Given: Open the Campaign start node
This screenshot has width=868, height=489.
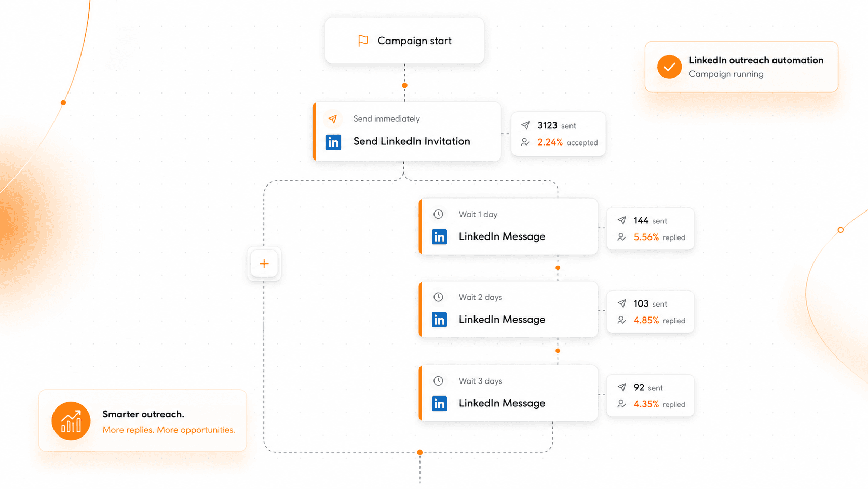Looking at the screenshot, I should click(x=404, y=41).
